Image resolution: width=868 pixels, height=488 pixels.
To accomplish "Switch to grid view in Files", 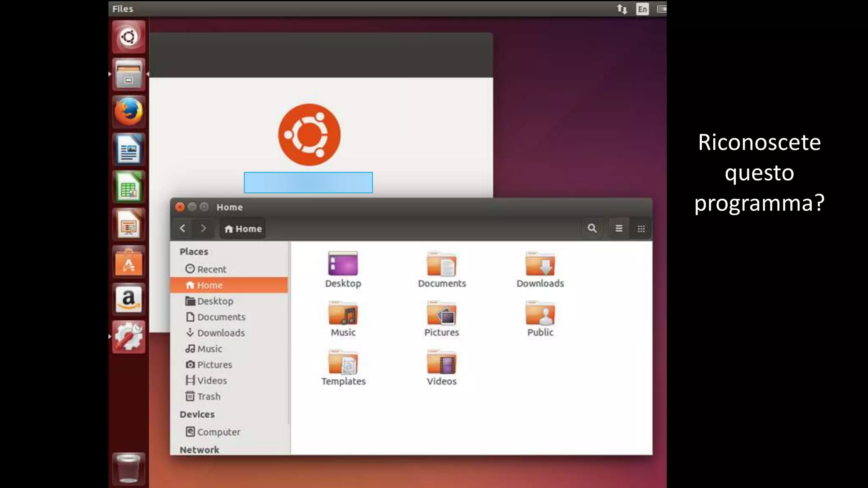I will coord(641,229).
